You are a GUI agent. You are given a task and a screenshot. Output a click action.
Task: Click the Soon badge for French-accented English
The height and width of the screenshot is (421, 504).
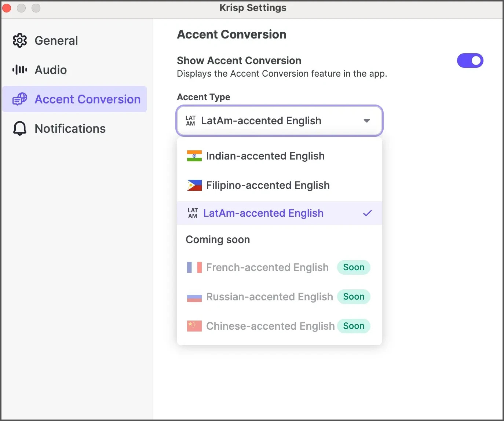pos(354,267)
